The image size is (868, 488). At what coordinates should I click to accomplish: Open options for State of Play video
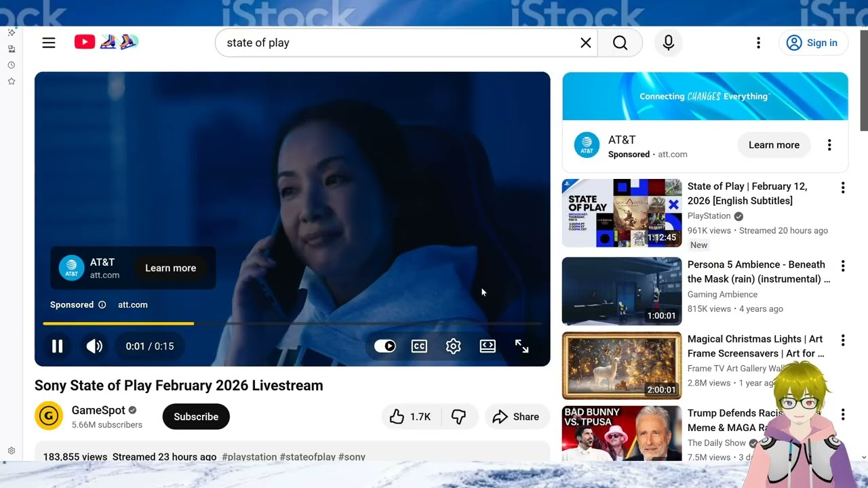click(843, 188)
